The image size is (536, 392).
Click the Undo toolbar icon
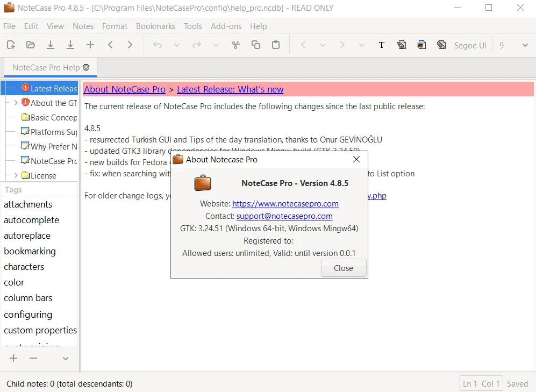(157, 45)
